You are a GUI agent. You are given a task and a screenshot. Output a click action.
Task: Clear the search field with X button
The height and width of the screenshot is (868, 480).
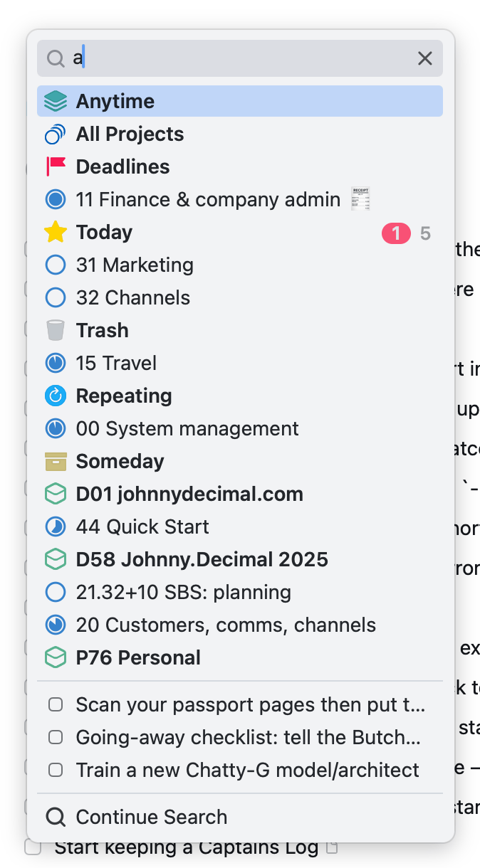coord(425,58)
